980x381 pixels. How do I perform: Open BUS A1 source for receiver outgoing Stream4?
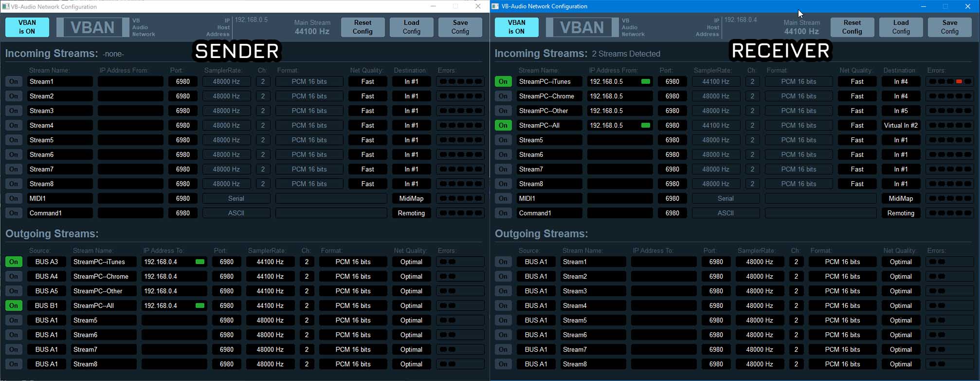(x=536, y=305)
